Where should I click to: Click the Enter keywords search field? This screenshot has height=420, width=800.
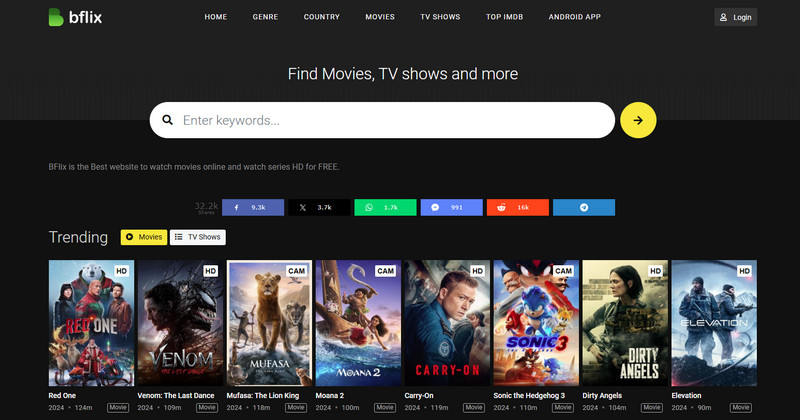pos(382,120)
